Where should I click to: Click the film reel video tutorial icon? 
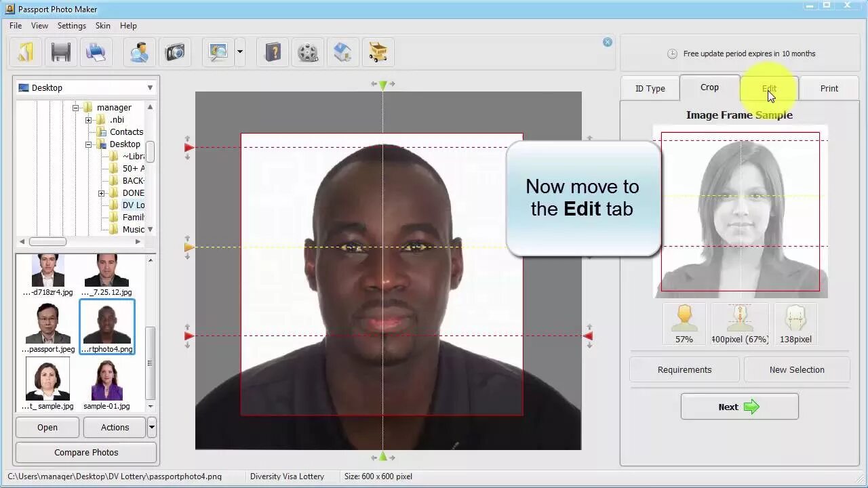coord(308,52)
